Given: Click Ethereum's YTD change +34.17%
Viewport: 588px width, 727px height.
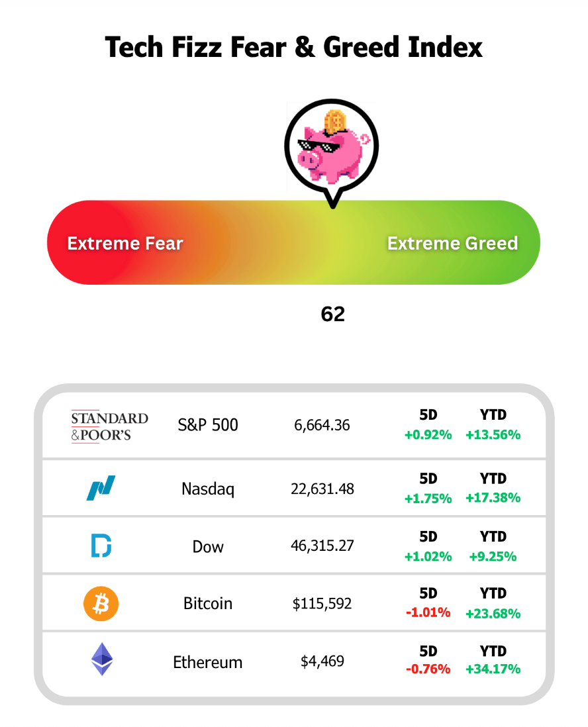Looking at the screenshot, I should [x=493, y=669].
